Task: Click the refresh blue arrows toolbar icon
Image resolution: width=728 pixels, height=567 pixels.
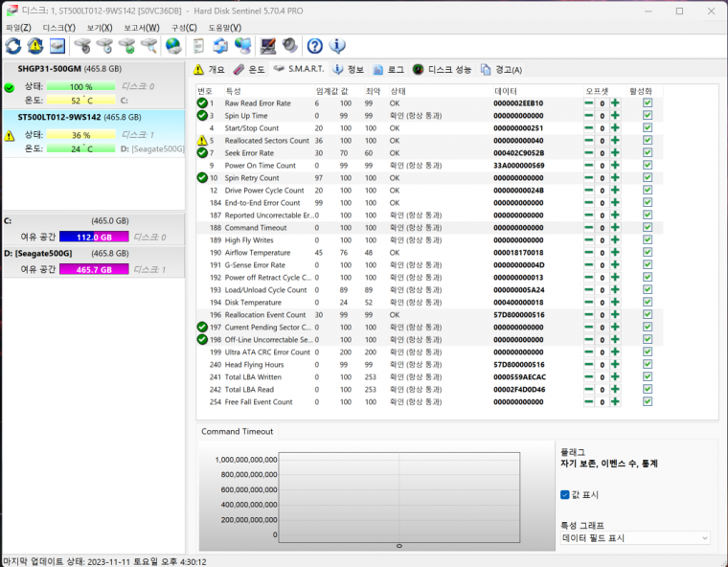Action: click(x=13, y=46)
